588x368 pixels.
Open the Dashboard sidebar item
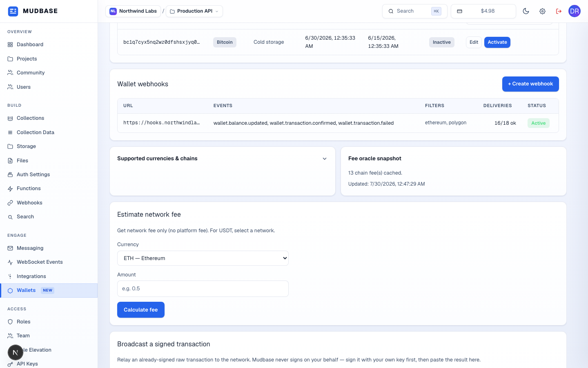click(x=49, y=45)
